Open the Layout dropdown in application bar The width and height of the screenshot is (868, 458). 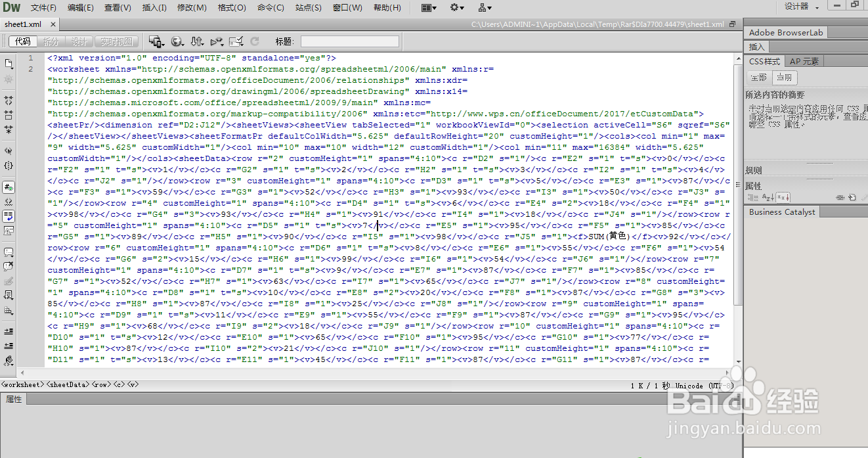tap(429, 8)
